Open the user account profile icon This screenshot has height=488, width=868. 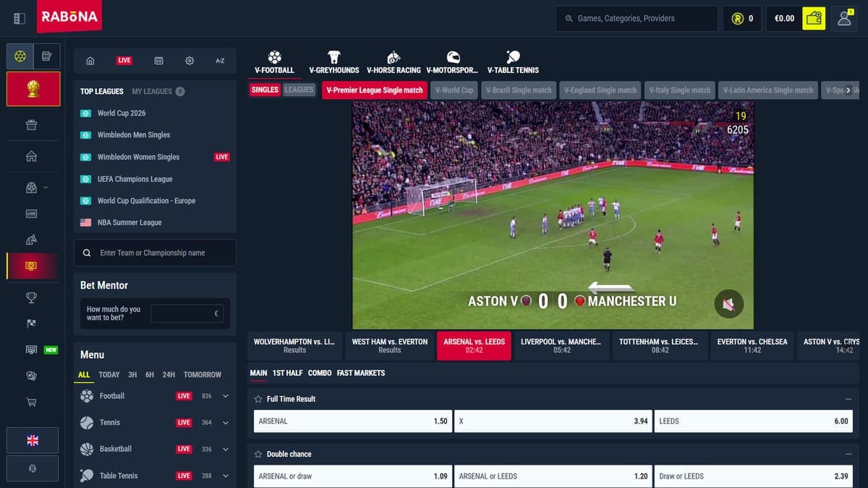tap(844, 18)
